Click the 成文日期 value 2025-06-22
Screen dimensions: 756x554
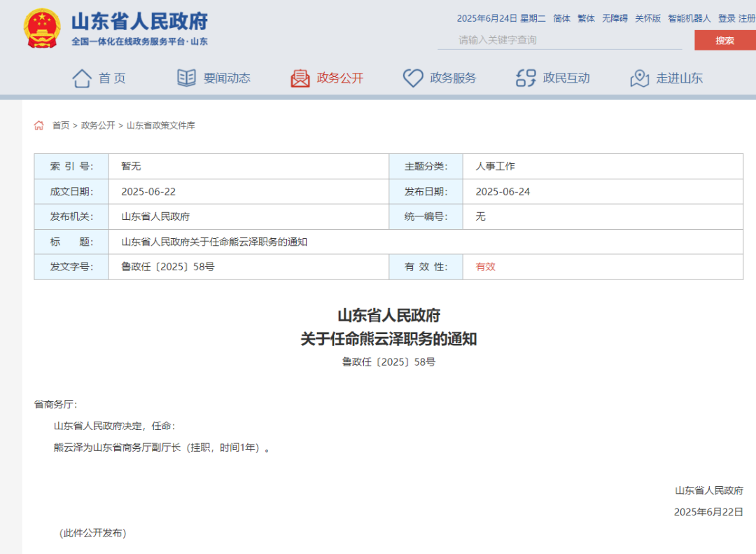pyautogui.click(x=148, y=192)
